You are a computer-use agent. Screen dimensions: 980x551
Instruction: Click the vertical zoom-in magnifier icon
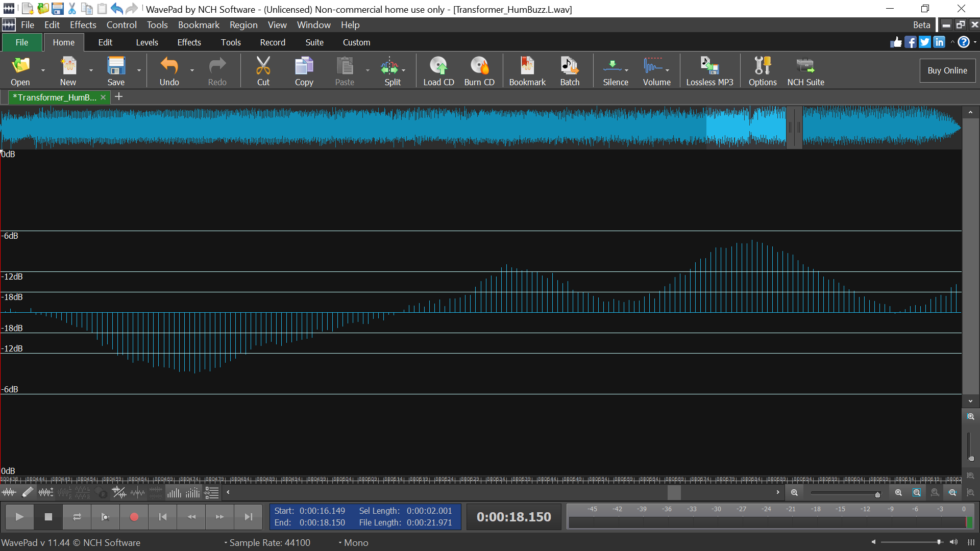971,417
